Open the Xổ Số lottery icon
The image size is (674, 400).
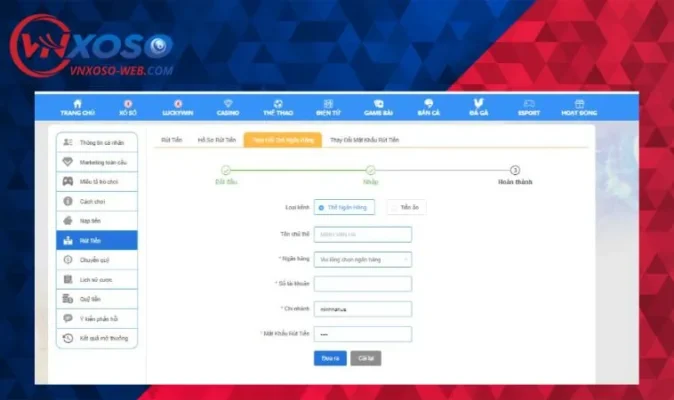click(x=128, y=104)
